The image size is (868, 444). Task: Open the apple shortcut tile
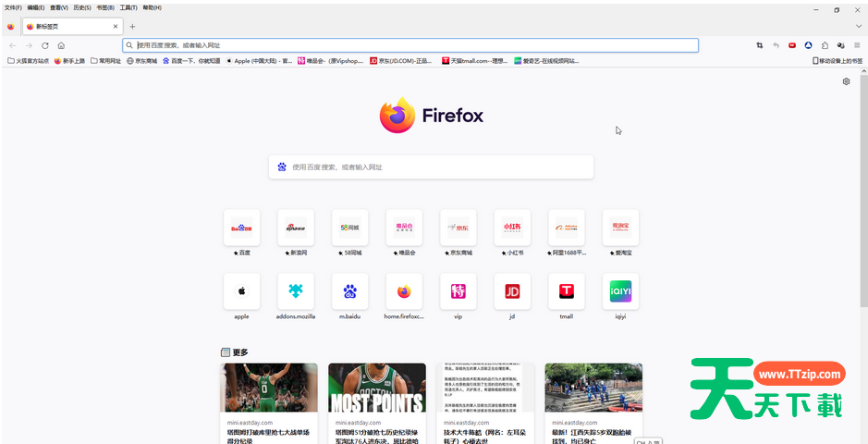pos(241,291)
